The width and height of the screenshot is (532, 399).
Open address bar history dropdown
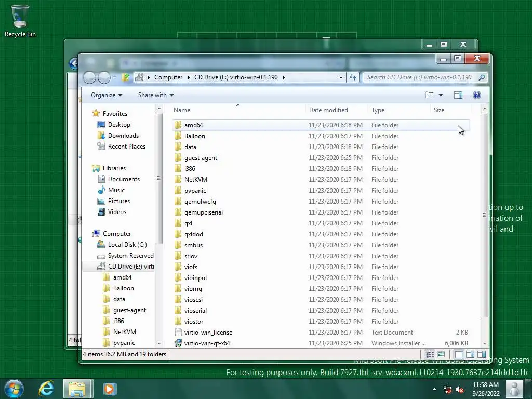(341, 78)
